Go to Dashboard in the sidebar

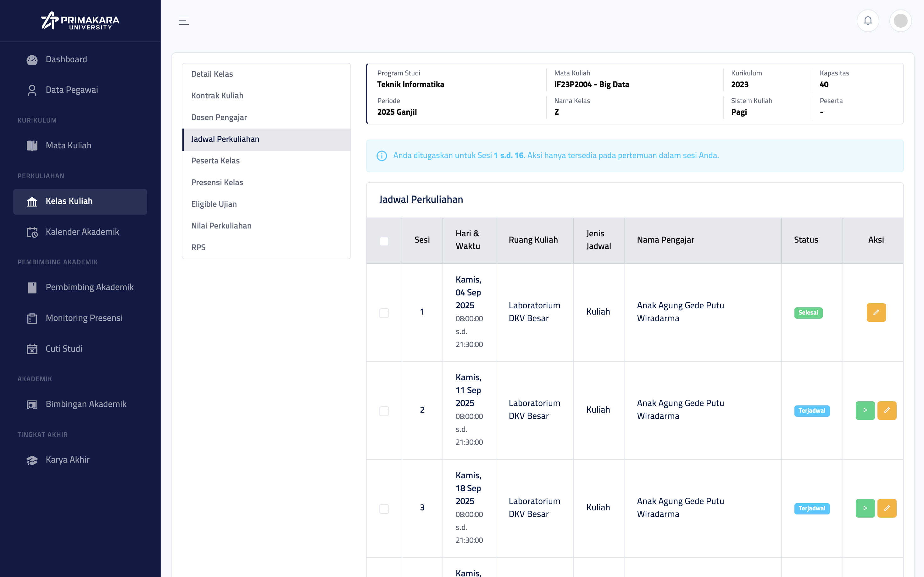coord(80,59)
